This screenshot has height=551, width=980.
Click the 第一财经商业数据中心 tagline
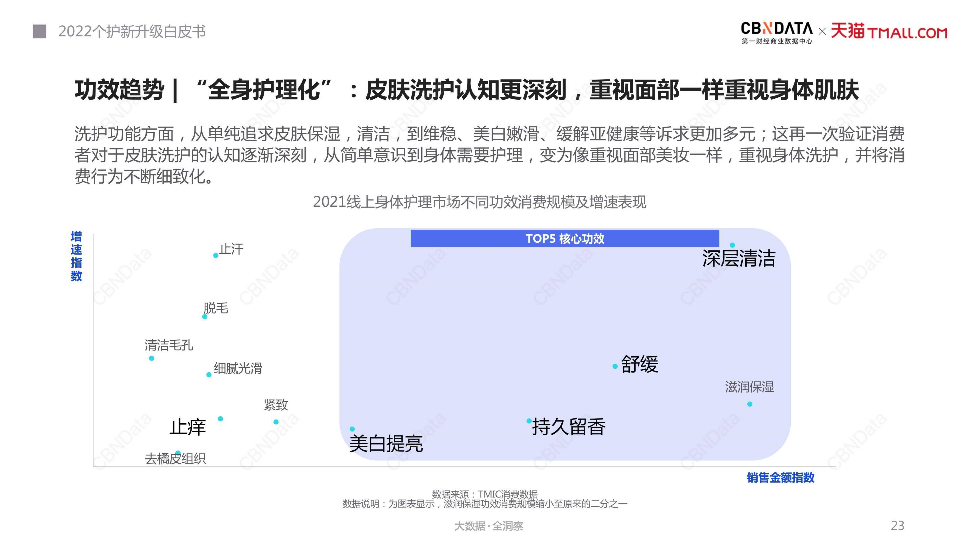(777, 41)
